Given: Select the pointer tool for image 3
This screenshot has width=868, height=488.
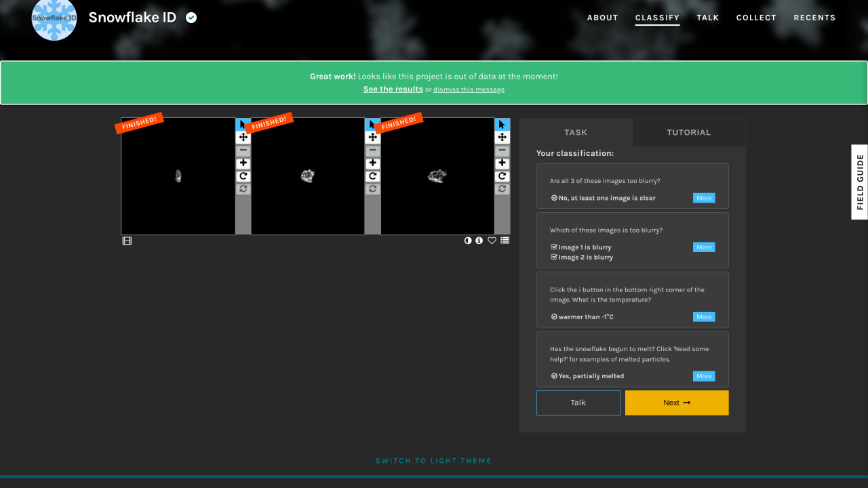Looking at the screenshot, I should [x=502, y=125].
